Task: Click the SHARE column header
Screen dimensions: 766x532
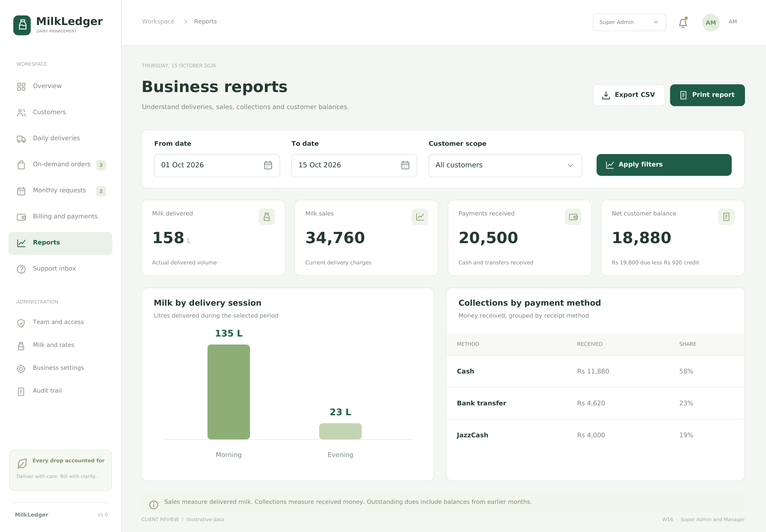Action: (x=687, y=344)
